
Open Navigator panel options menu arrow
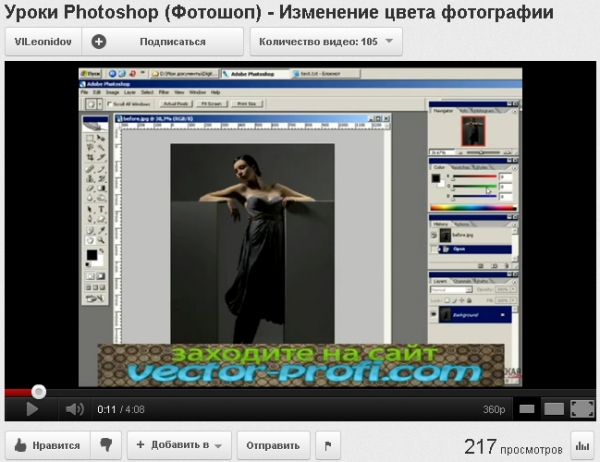click(x=514, y=111)
